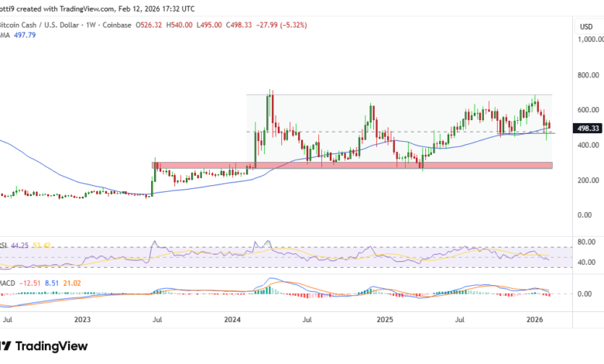Click the 80.00 level on RSI axis

(586, 242)
